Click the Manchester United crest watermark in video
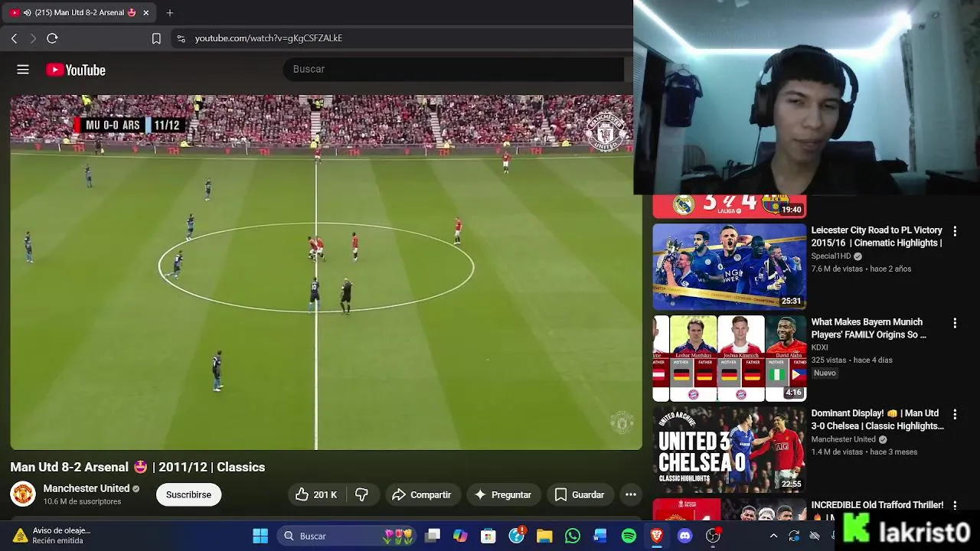The height and width of the screenshot is (551, 980). [x=621, y=422]
